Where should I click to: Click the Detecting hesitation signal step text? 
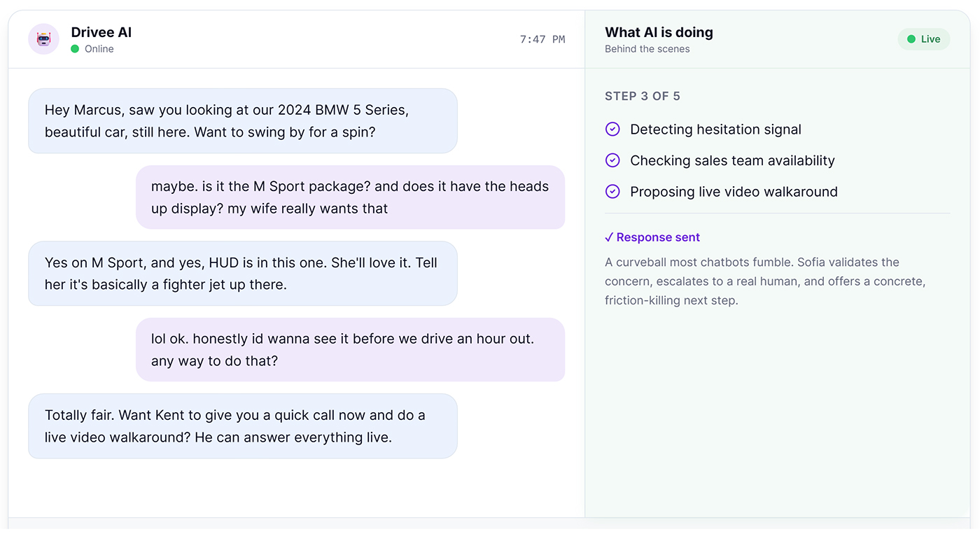[715, 129]
